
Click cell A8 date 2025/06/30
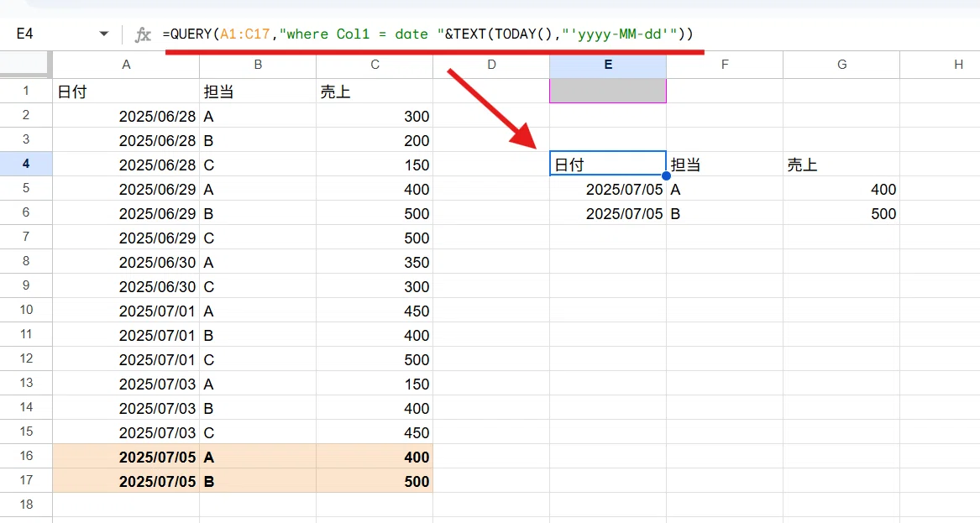(x=126, y=262)
